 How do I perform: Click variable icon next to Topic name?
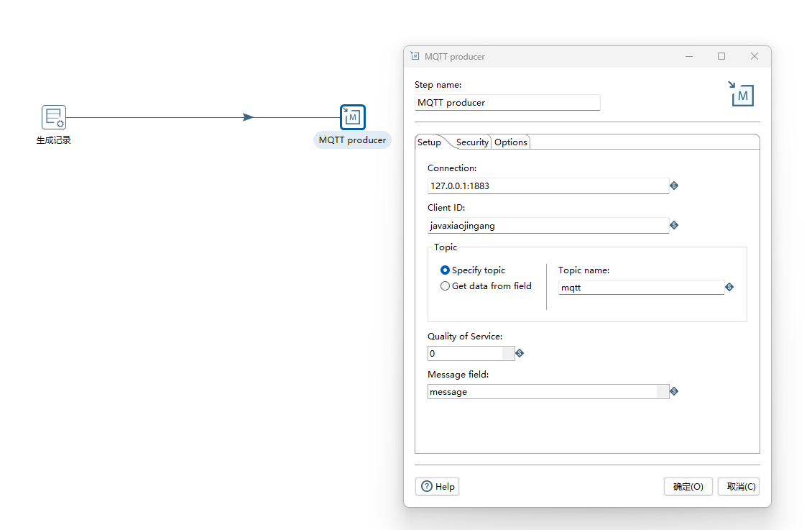click(x=729, y=287)
